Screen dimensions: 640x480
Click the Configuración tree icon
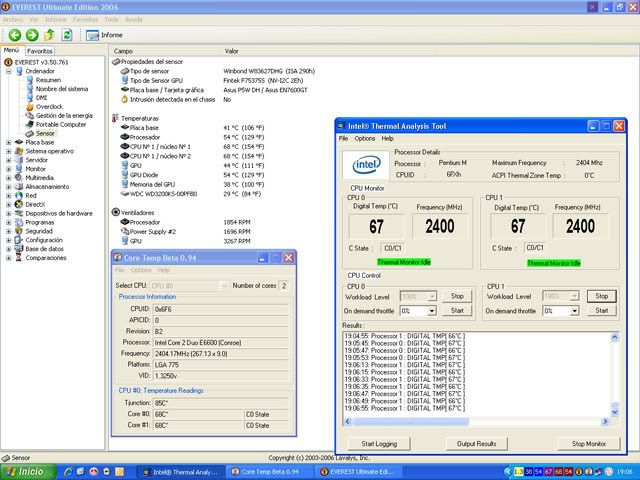click(19, 240)
